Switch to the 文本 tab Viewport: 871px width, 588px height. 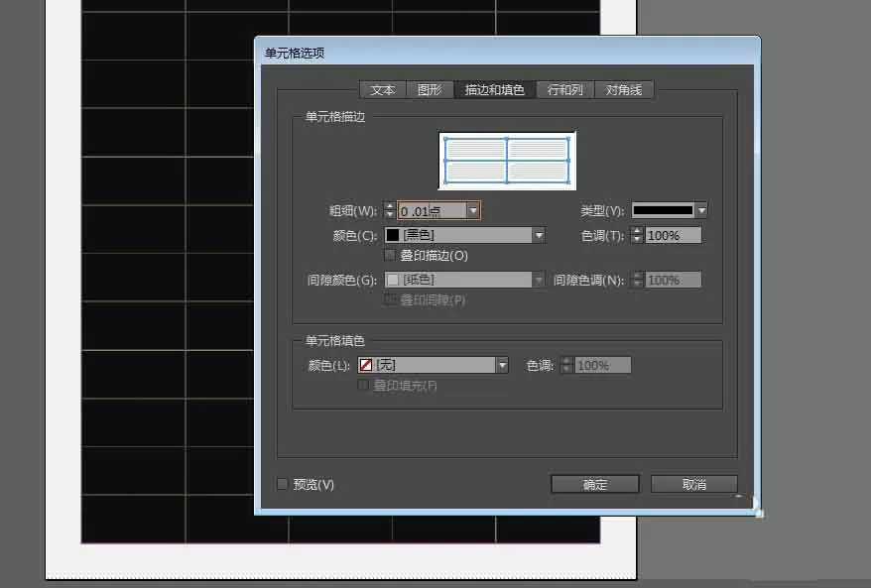point(383,90)
